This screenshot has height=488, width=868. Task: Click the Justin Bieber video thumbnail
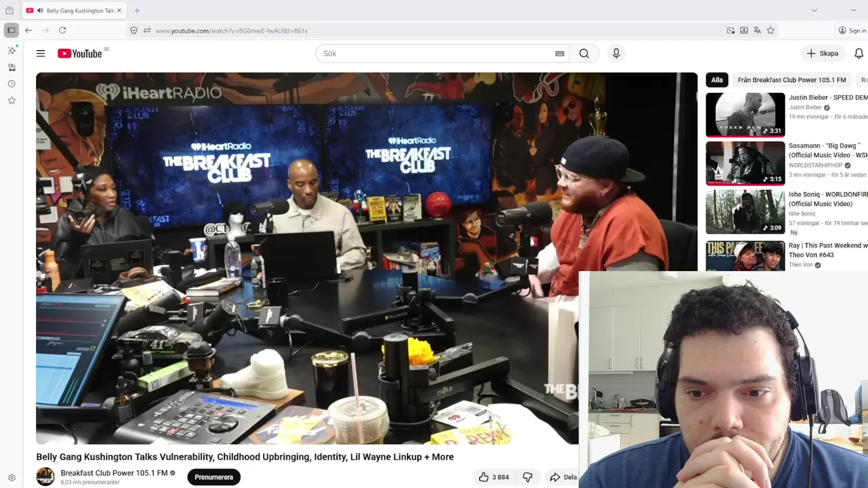click(745, 115)
